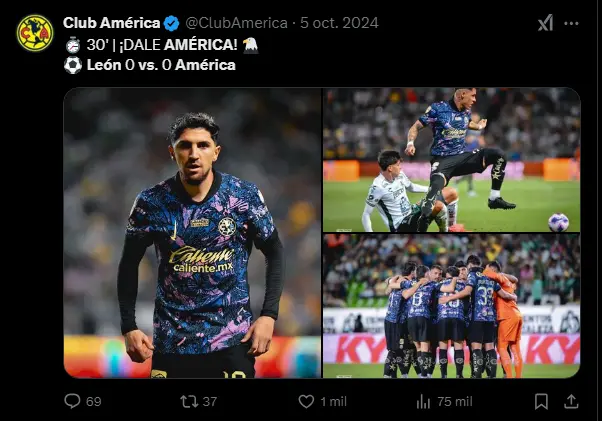
Task: Click the repost arrows icon
Action: coord(189,401)
